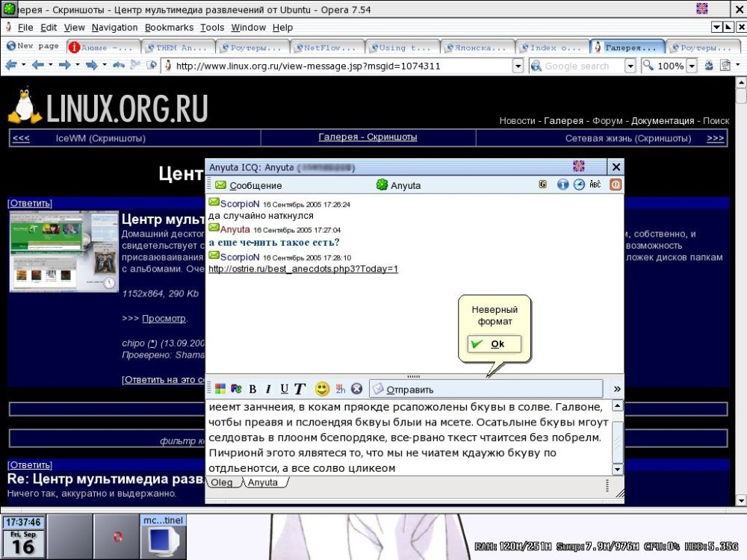This screenshot has height=560, width=747.
Task: Confirm the Неверный формат popup with Ok
Action: [495, 343]
